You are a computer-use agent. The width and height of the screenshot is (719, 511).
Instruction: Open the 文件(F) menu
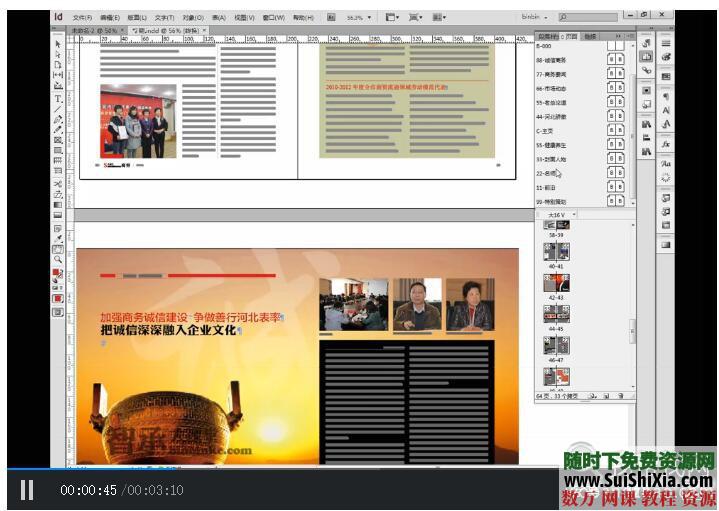point(83,18)
